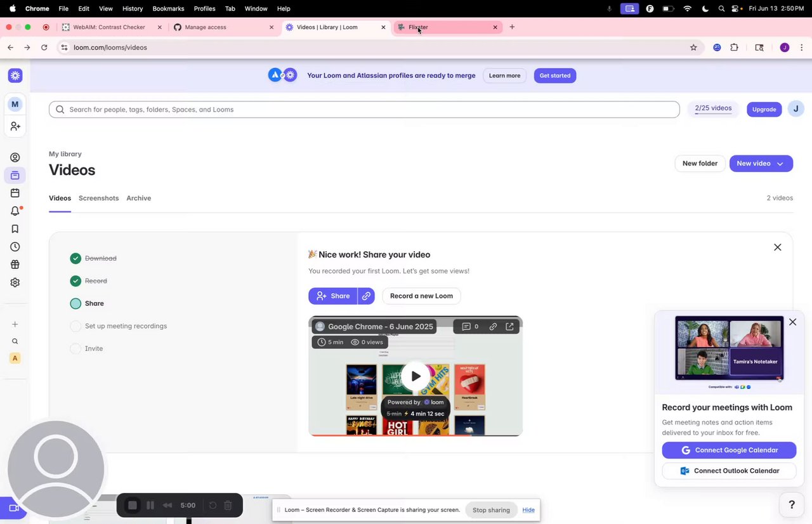Click Record a new Loom
This screenshot has width=812, height=524.
pos(421,296)
